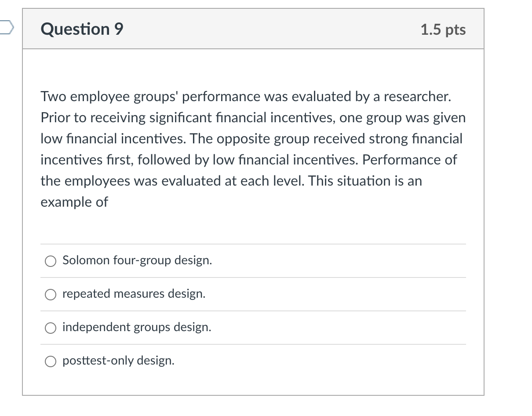Image resolution: width=532 pixels, height=416 pixels.
Task: Click the line beginning 'Two employee groups' performance'
Action: pos(246,96)
